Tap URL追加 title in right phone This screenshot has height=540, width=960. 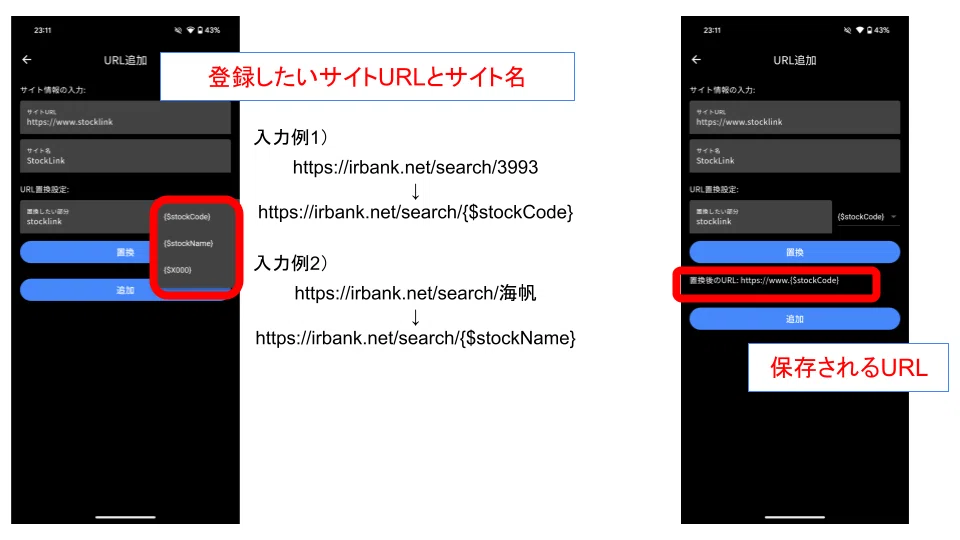tap(794, 60)
